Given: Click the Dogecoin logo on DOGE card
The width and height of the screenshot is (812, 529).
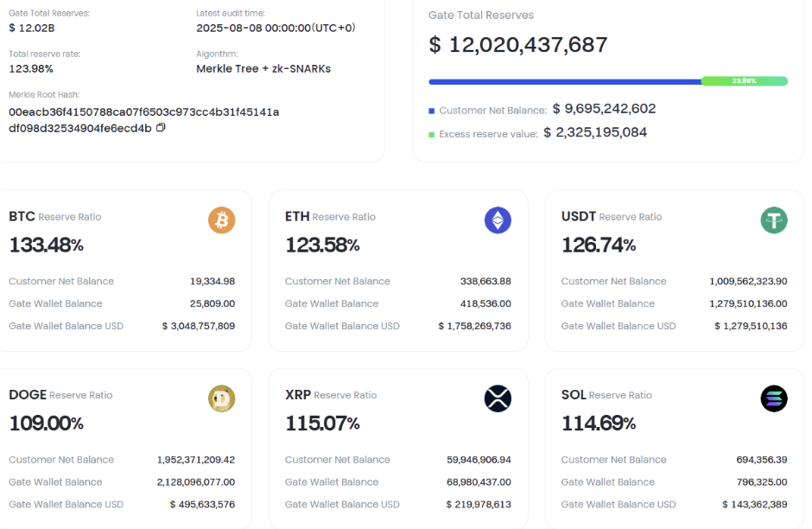Looking at the screenshot, I should (222, 398).
